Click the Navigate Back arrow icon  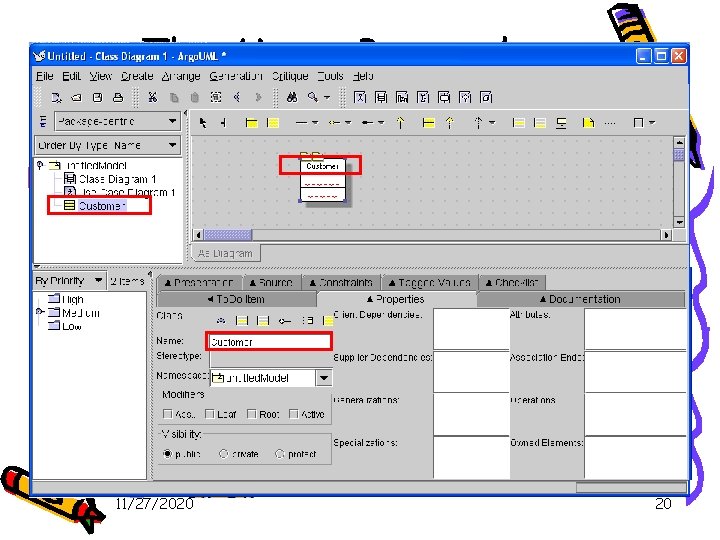237,97
